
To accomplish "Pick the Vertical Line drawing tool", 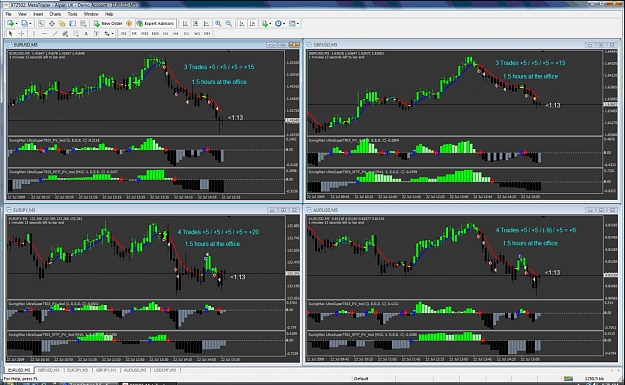I will pyautogui.click(x=34, y=33).
